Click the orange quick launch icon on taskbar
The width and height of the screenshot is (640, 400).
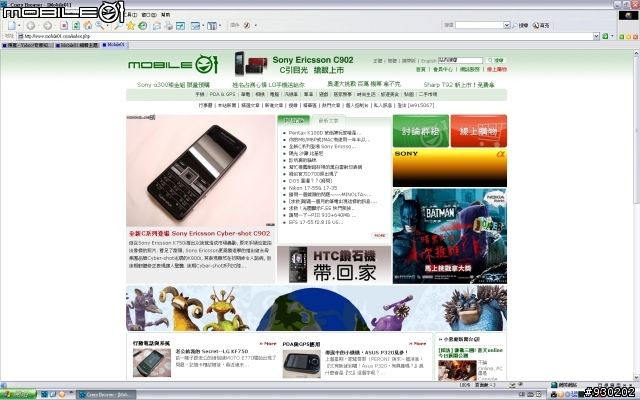click(x=62, y=395)
